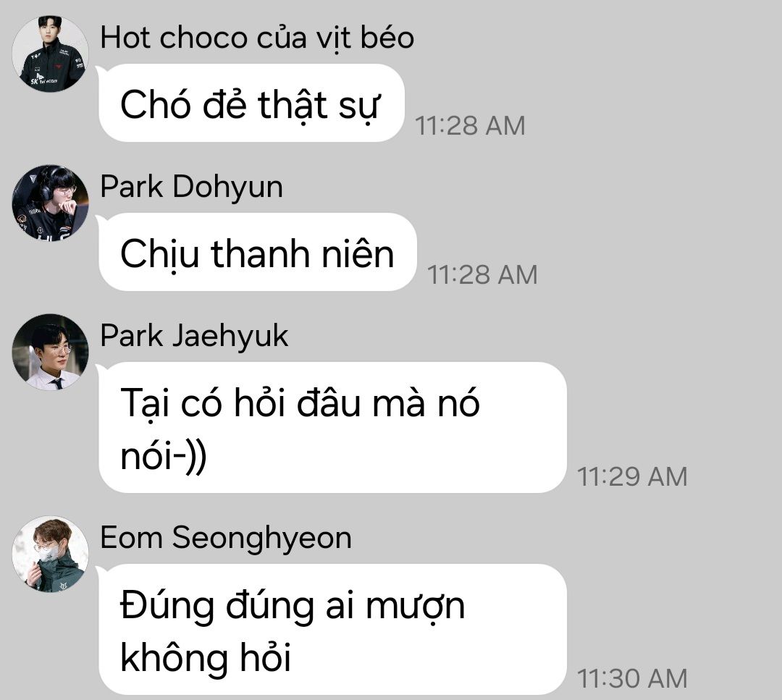Click the sender name Hot choco của vịt béo

257,38
